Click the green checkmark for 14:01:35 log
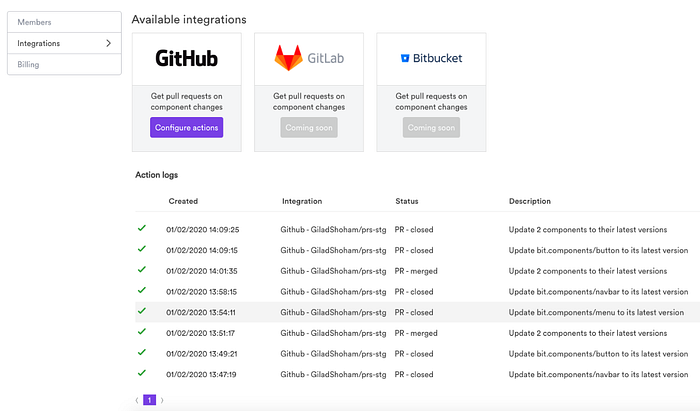 (x=142, y=270)
